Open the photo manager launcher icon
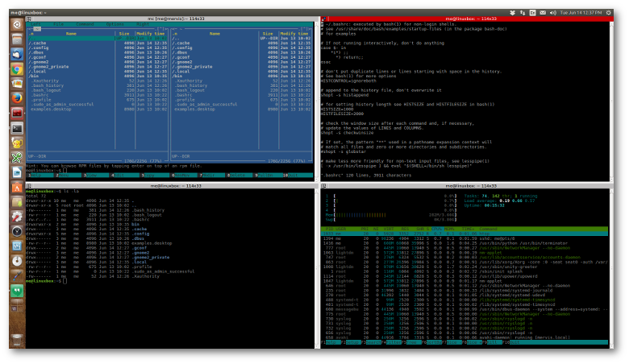 [17, 84]
